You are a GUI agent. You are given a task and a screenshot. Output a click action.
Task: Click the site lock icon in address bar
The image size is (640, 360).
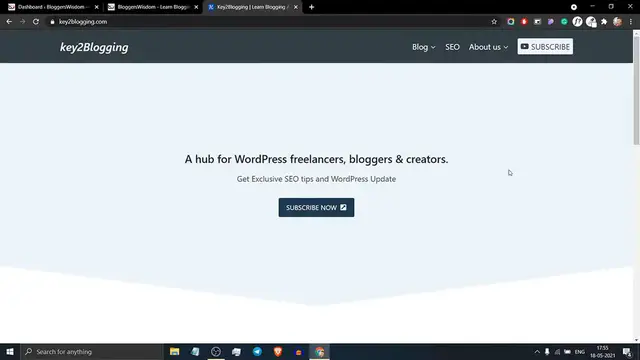click(x=52, y=22)
